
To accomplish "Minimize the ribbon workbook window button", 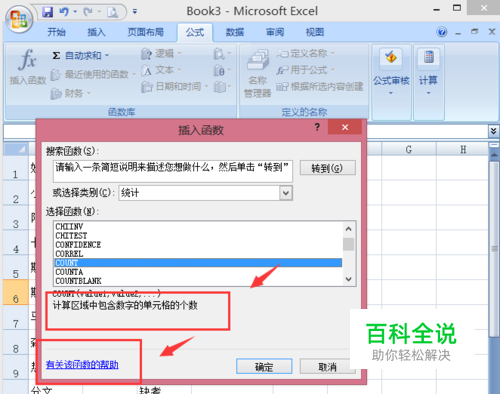I will pyautogui.click(x=458, y=32).
